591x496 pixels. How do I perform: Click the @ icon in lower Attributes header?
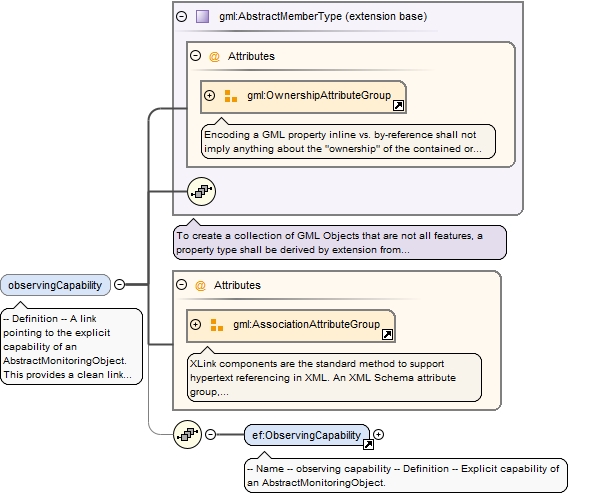200,286
